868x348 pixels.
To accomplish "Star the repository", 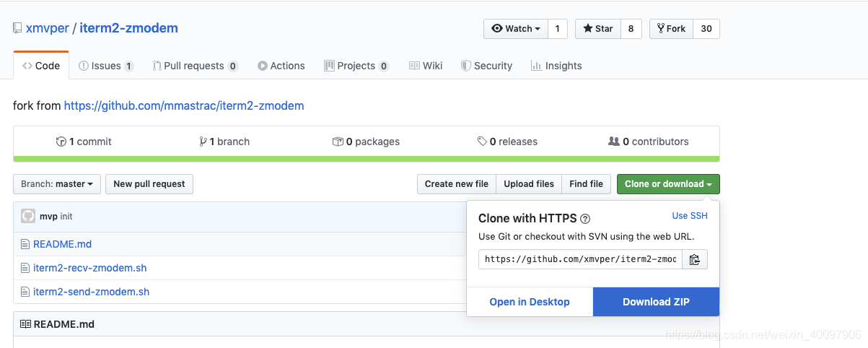I will pyautogui.click(x=597, y=29).
